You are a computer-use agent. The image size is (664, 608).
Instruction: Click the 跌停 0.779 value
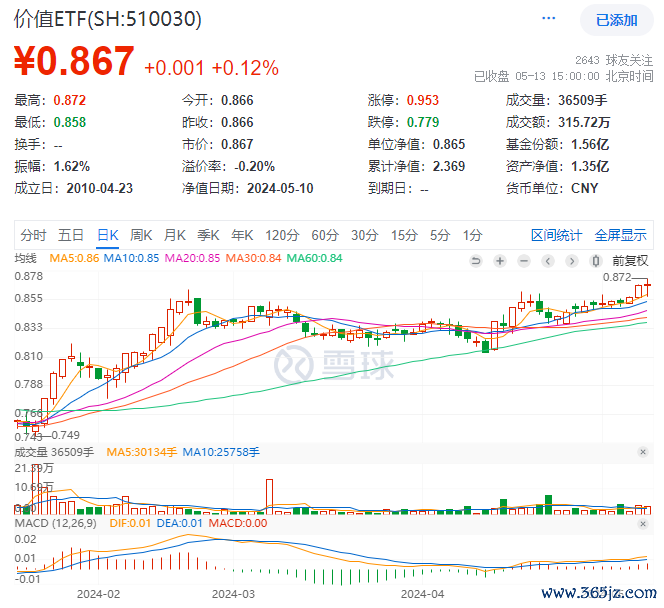coord(423,122)
